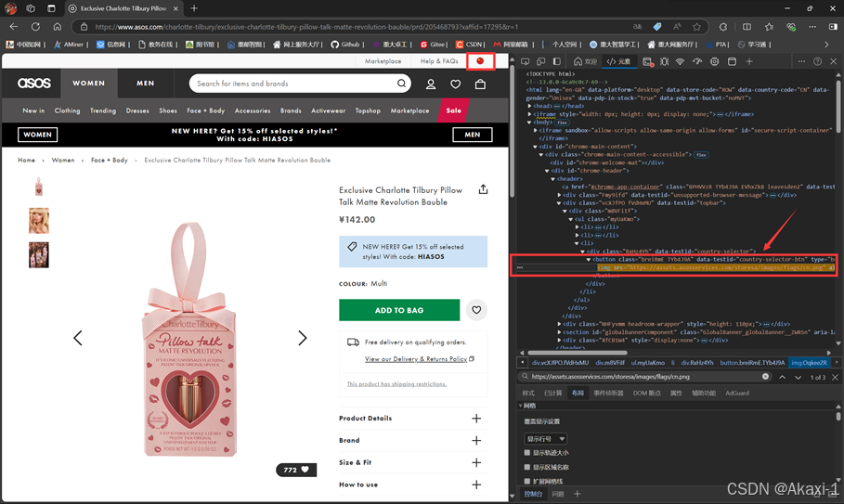Open the Sale navigation link

point(453,110)
